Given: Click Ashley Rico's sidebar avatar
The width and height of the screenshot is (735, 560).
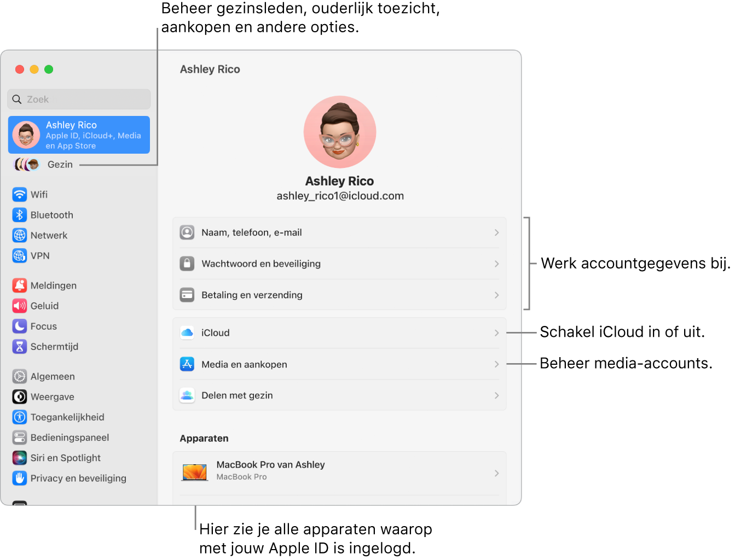Looking at the screenshot, I should click(26, 135).
